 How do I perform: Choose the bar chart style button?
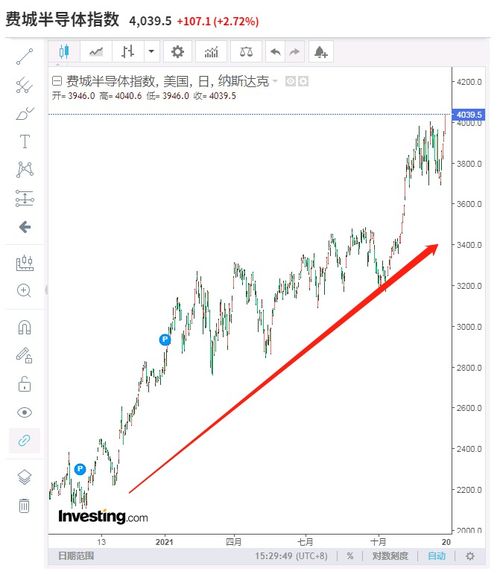point(128,52)
